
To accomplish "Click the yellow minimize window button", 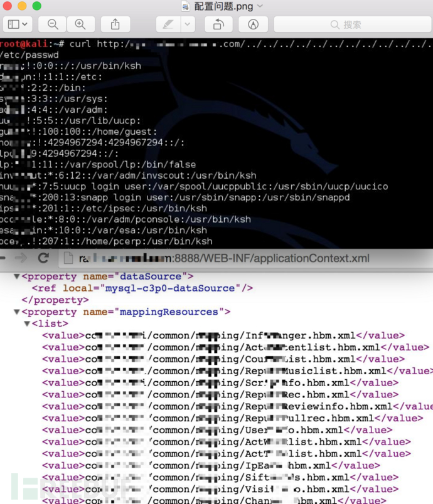I will click(x=22, y=6).
